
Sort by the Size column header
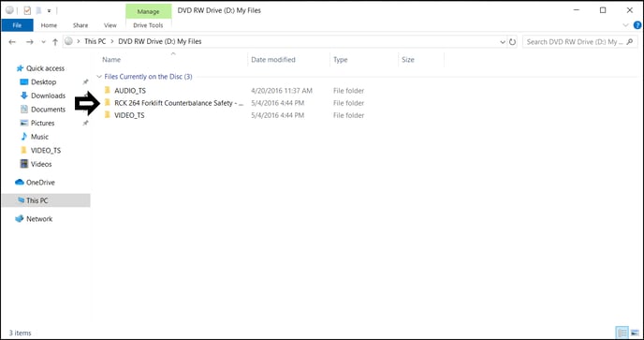coord(408,60)
